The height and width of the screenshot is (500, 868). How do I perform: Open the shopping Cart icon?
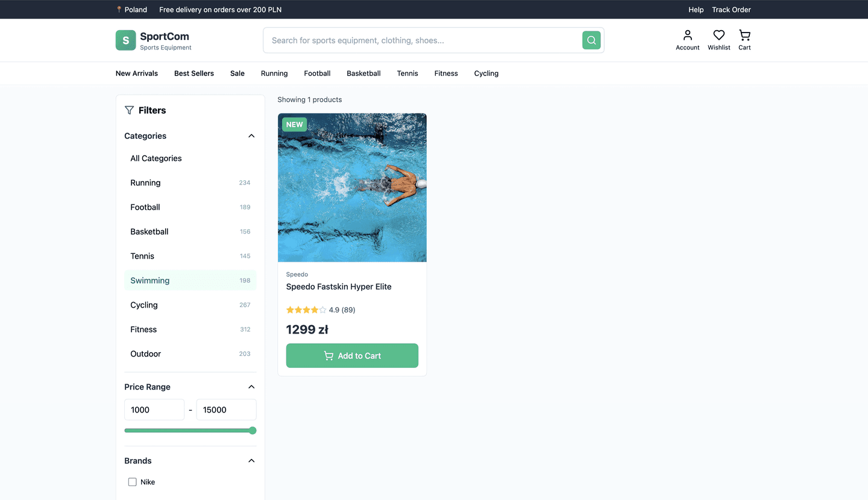[x=744, y=36]
